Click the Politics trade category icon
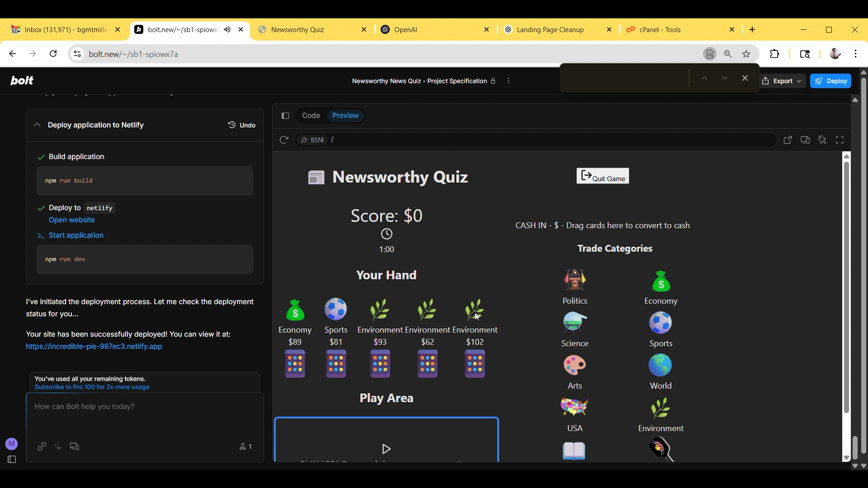The width and height of the screenshot is (868, 488). [575, 280]
